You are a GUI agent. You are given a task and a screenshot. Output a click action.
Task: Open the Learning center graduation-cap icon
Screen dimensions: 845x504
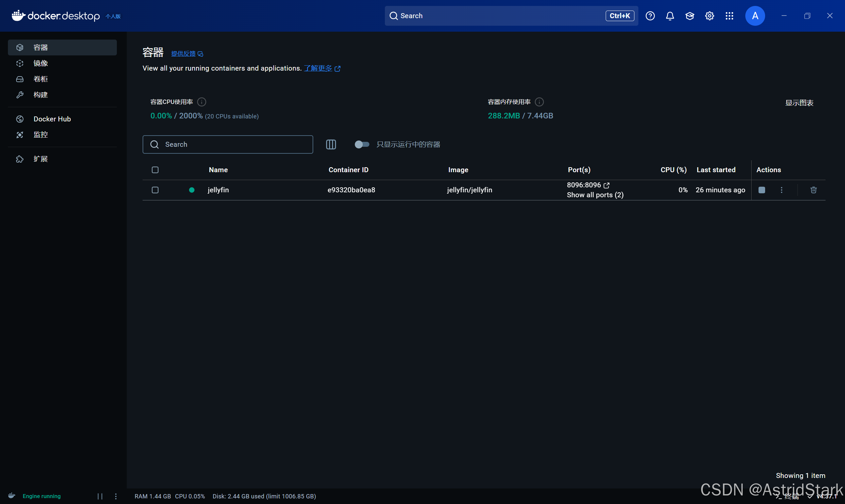pos(690,16)
